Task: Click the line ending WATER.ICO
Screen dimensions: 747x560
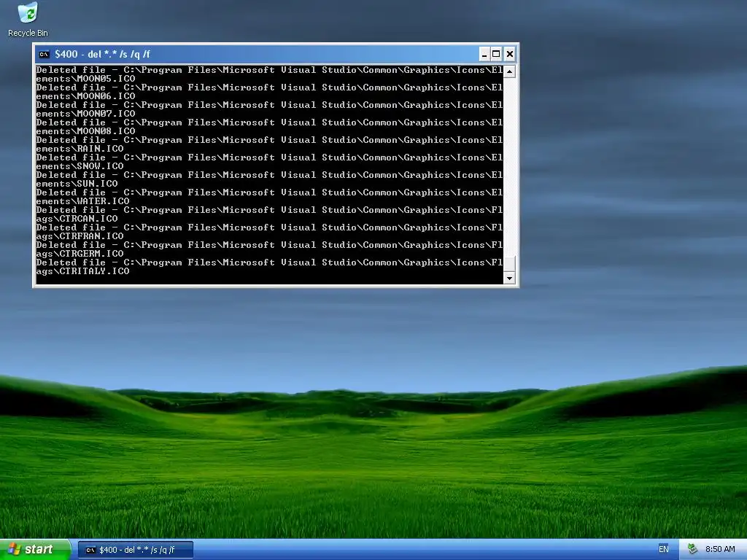Action: 83,201
